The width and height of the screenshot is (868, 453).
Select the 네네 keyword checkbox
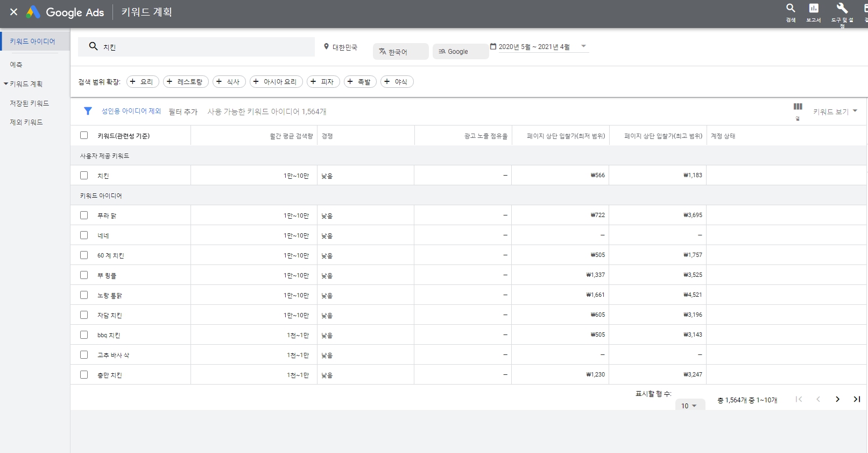(x=84, y=235)
